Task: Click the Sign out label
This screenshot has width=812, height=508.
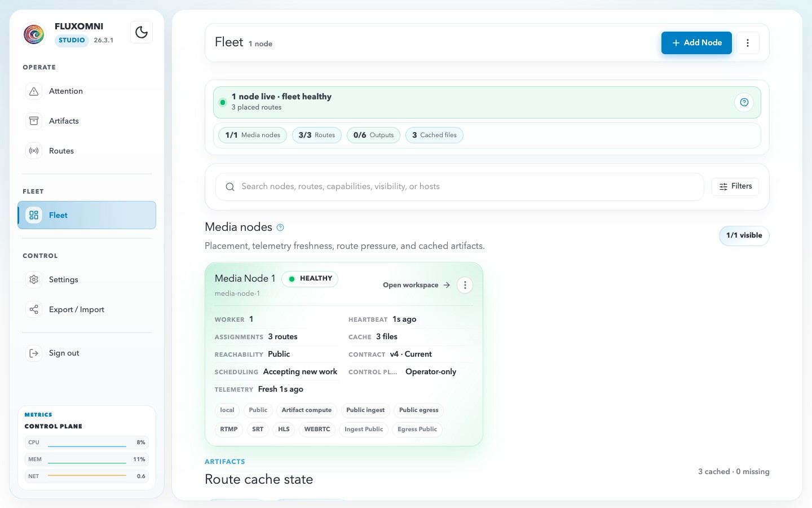Action: [x=64, y=353]
